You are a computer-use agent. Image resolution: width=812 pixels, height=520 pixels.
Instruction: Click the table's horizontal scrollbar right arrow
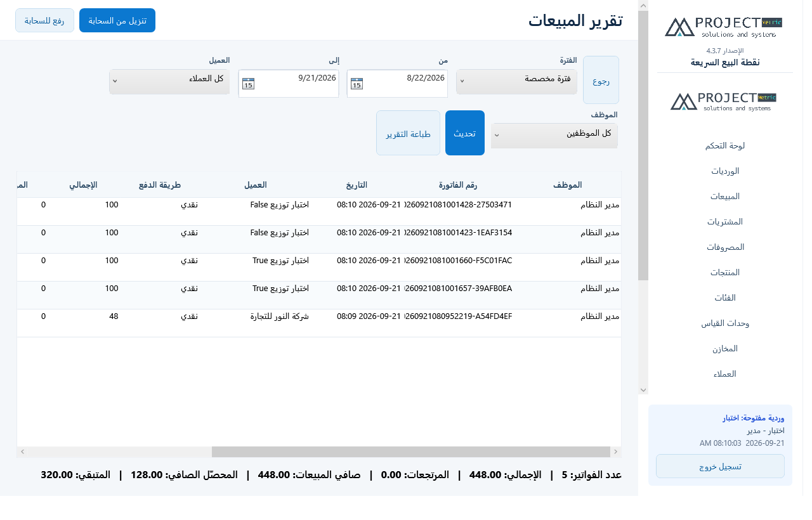pyautogui.click(x=615, y=452)
